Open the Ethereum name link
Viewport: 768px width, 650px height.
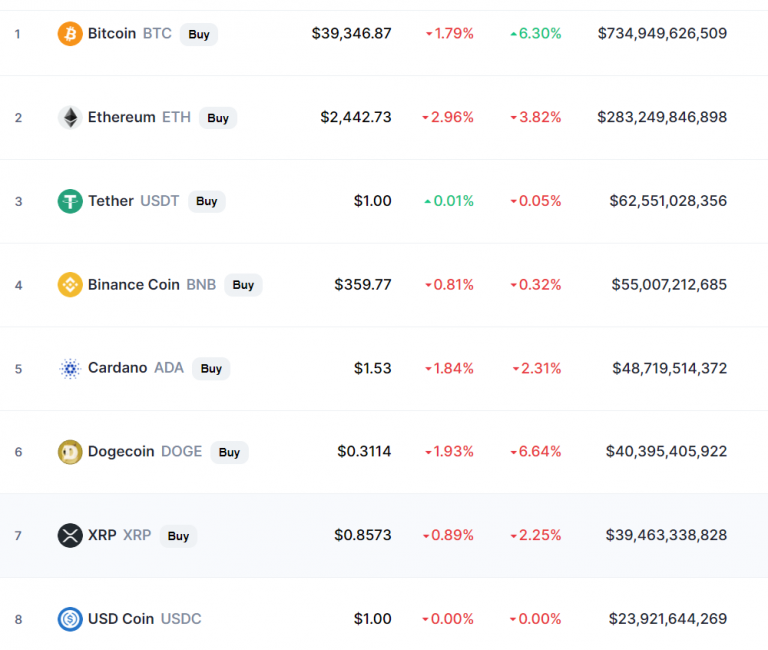[x=122, y=118]
